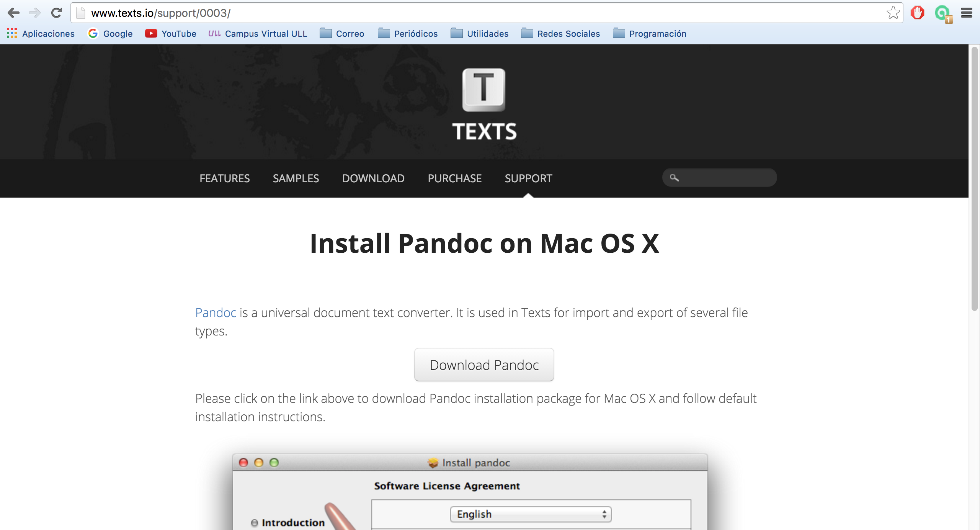Open Aplicaciones apps grid shortcut
This screenshot has height=530, width=980.
click(x=41, y=34)
